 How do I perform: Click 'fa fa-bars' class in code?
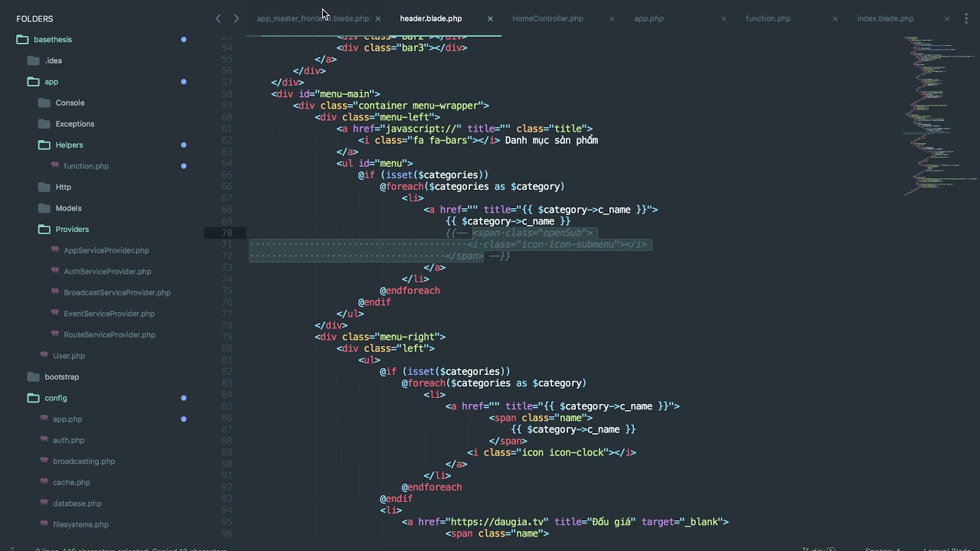[x=438, y=140]
